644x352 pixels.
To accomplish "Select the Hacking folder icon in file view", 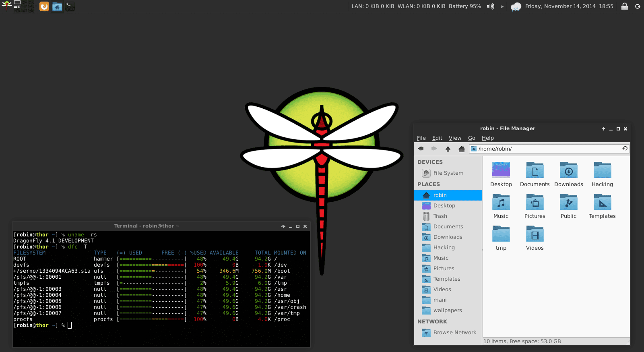I will [603, 170].
